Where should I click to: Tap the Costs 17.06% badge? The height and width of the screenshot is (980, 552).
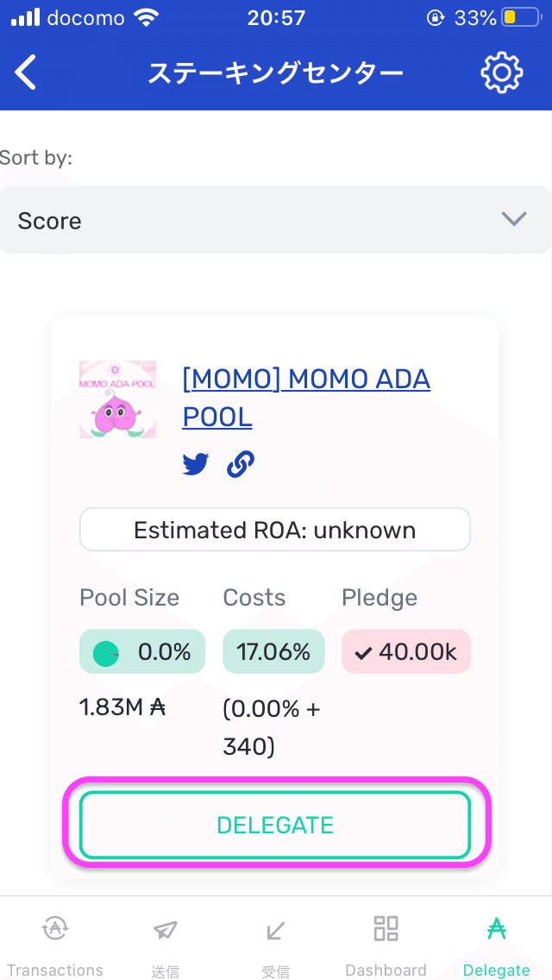(273, 651)
